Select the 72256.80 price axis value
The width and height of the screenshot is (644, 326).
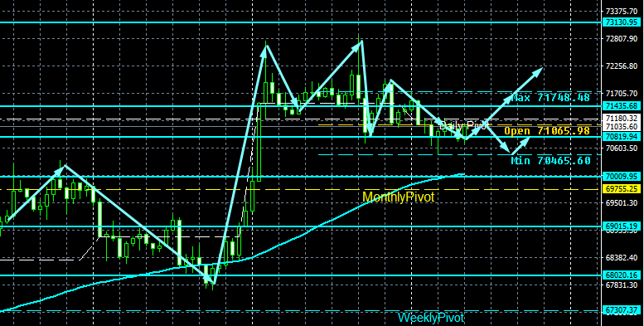point(622,66)
